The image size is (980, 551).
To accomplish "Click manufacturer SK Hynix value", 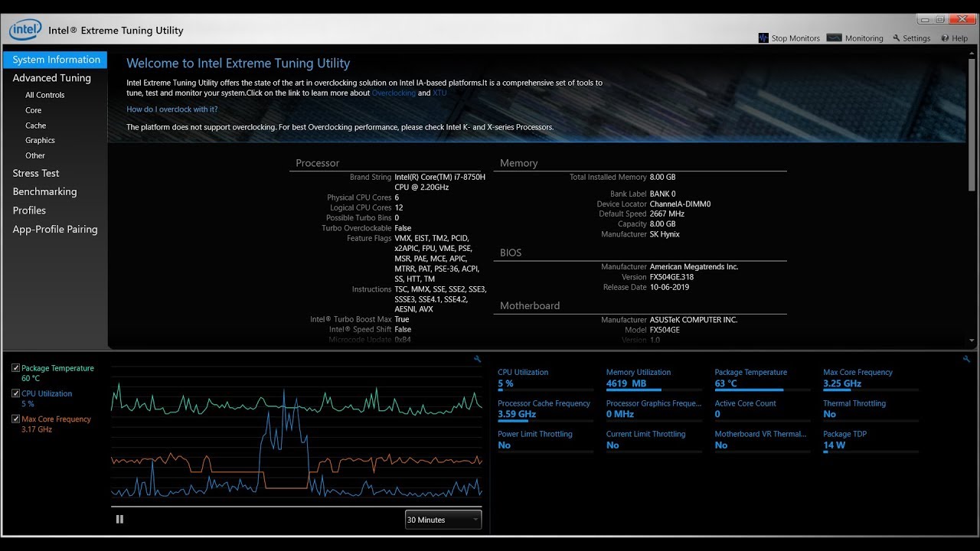I will [665, 234].
